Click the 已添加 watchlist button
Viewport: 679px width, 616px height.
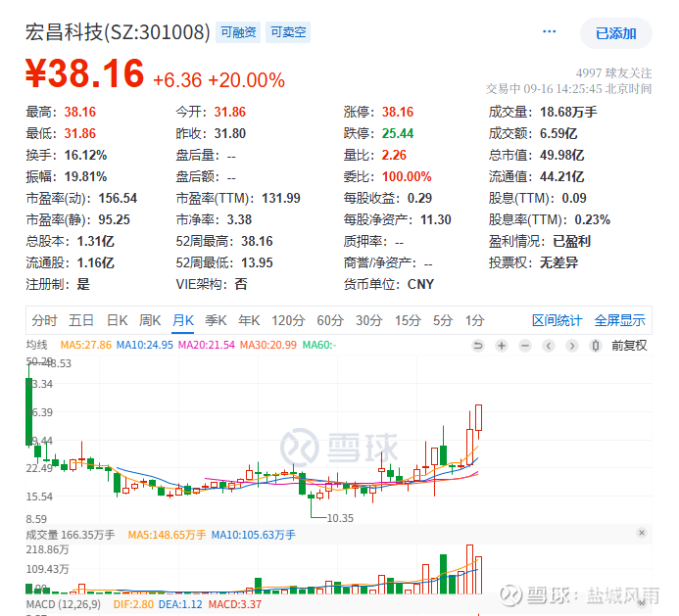[x=615, y=33]
